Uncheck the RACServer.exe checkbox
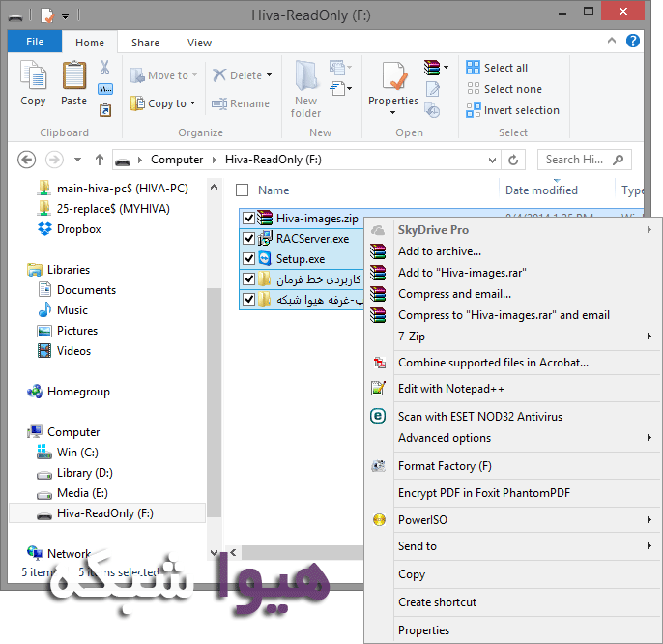This screenshot has width=663, height=644. (248, 239)
